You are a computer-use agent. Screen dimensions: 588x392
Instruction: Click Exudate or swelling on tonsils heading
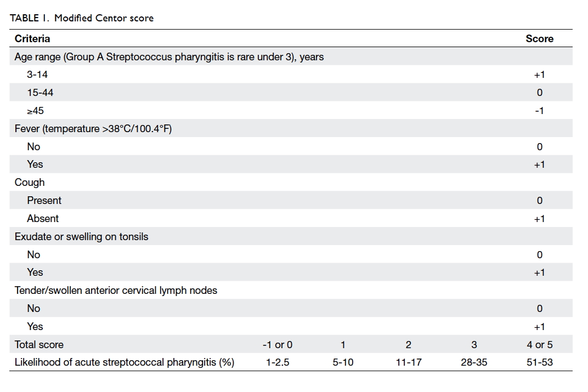[81, 236]
